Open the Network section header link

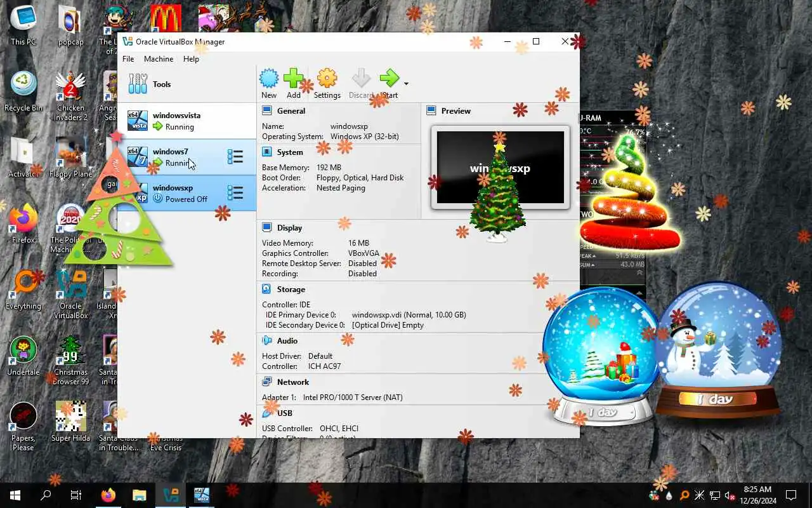[293, 382]
